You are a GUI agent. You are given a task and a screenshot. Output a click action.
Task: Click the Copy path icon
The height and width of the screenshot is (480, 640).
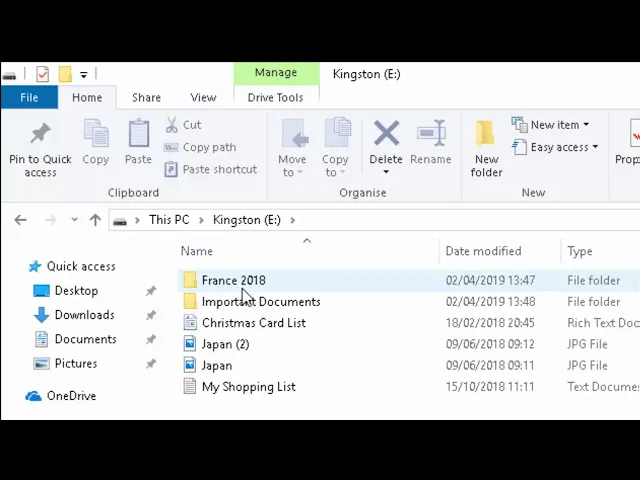(171, 147)
